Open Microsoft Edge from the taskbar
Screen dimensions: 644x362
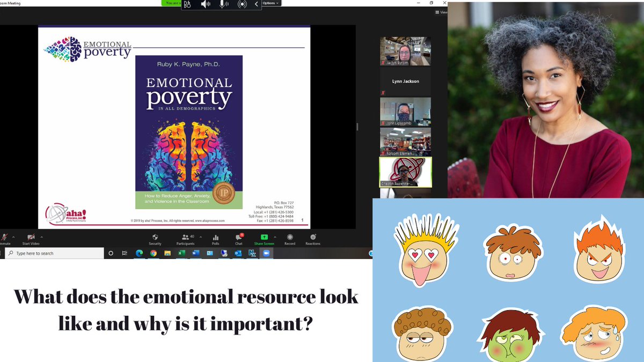click(x=140, y=253)
